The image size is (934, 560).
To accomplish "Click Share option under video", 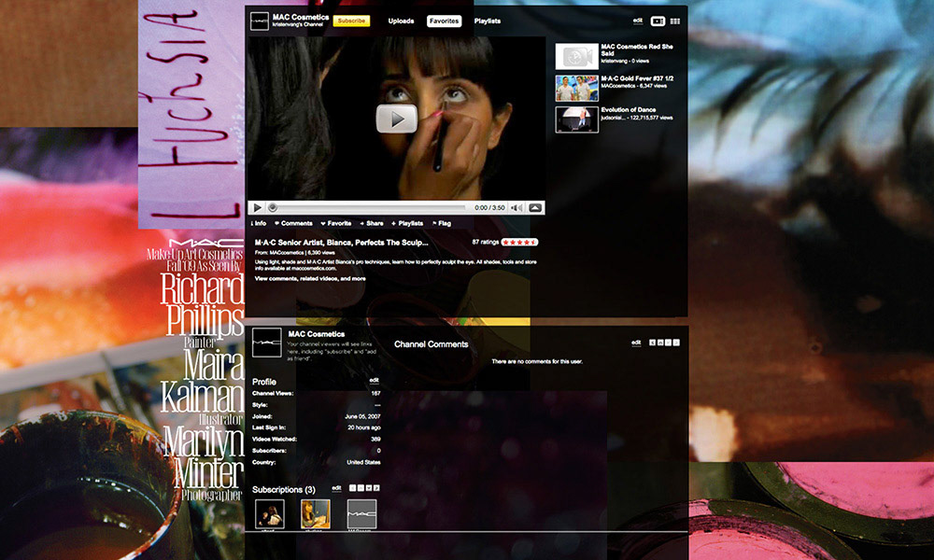I will pyautogui.click(x=372, y=224).
